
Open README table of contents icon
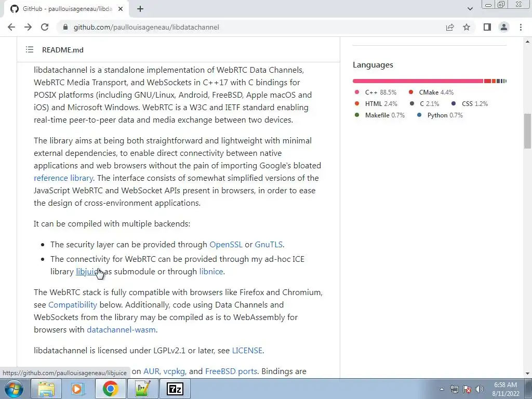click(x=30, y=49)
